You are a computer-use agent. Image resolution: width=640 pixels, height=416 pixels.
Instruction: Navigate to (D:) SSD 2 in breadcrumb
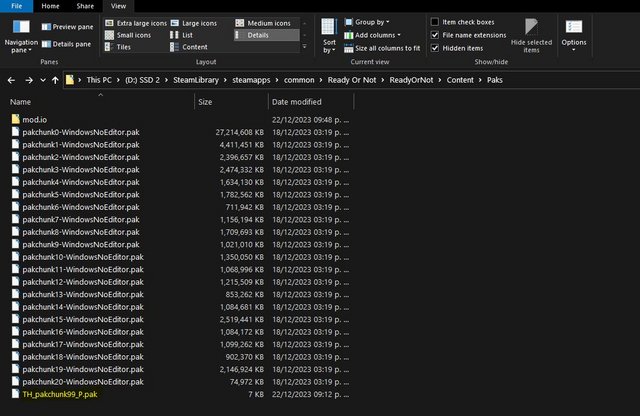pyautogui.click(x=142, y=80)
